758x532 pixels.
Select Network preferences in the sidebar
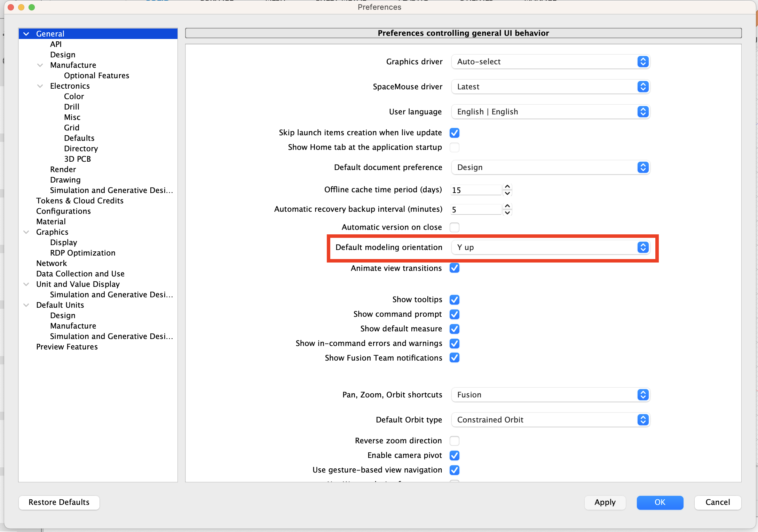point(52,263)
